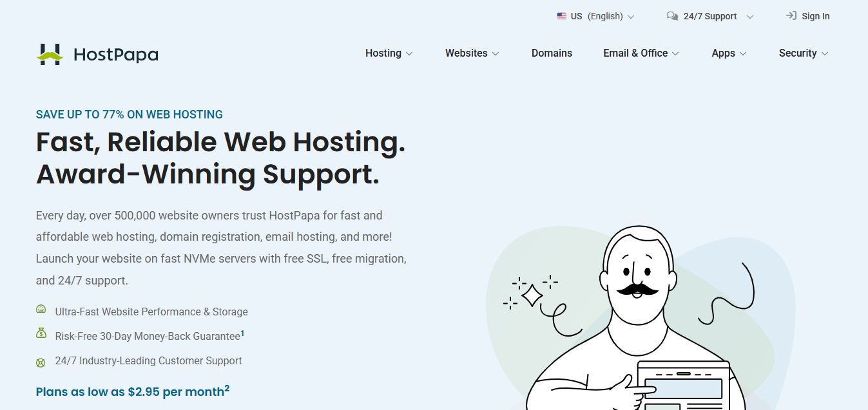Click the 24/7 Support link text

(710, 16)
